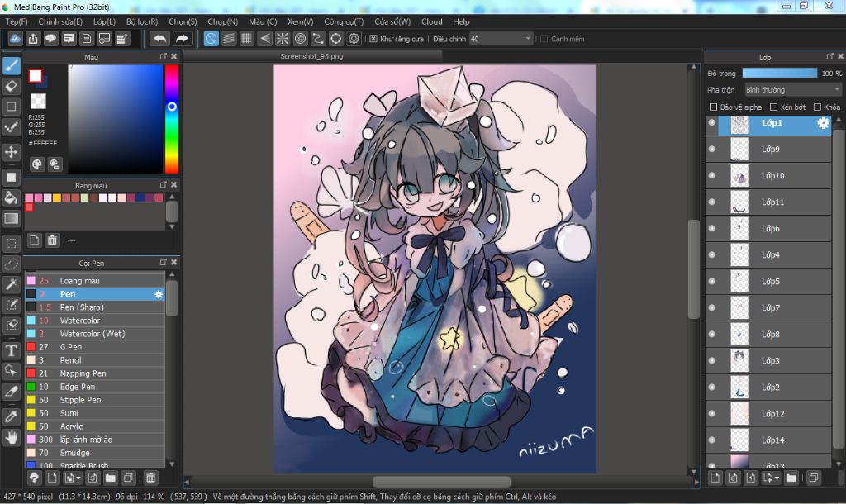The image size is (846, 504).
Task: Select the Eyedropper tool
Action: [x=12, y=416]
